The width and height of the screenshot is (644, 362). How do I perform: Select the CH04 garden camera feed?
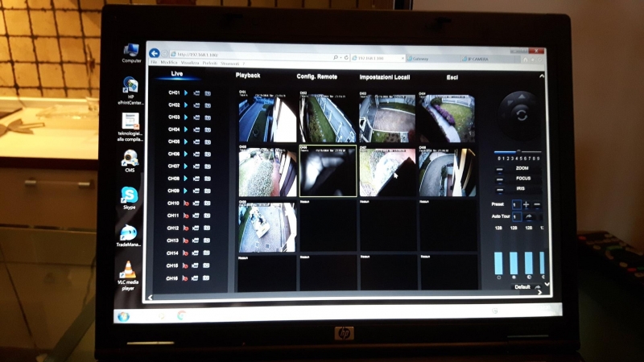(447, 117)
